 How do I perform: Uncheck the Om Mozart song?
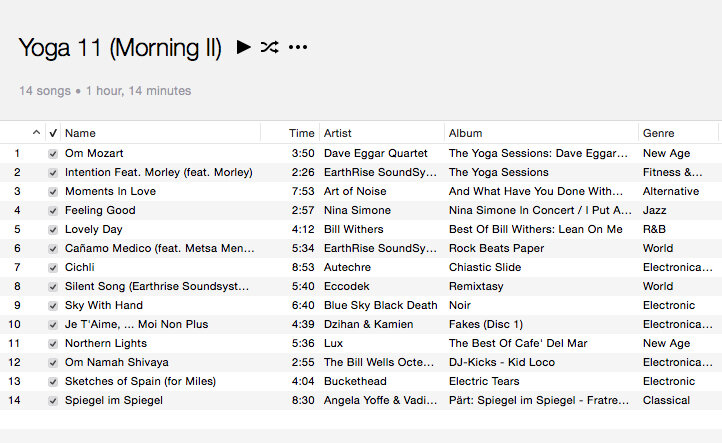pos(53,154)
